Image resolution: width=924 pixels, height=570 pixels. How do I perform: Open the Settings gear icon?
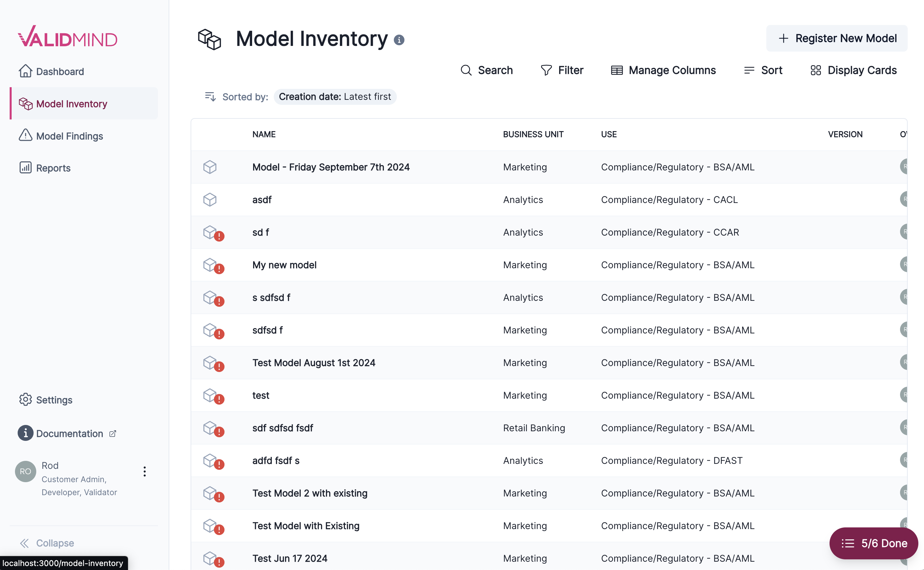(25, 400)
